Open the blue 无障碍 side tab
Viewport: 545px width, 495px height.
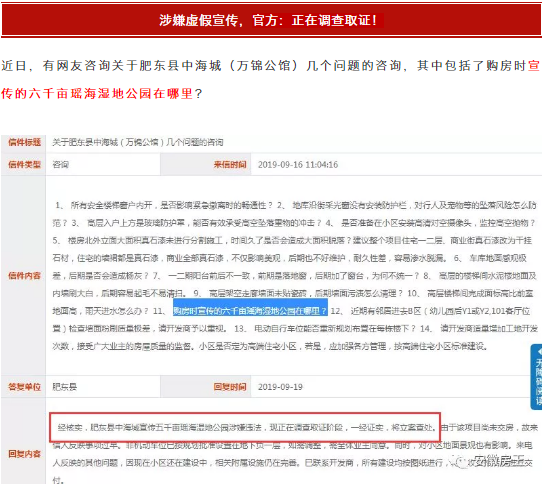point(537,376)
